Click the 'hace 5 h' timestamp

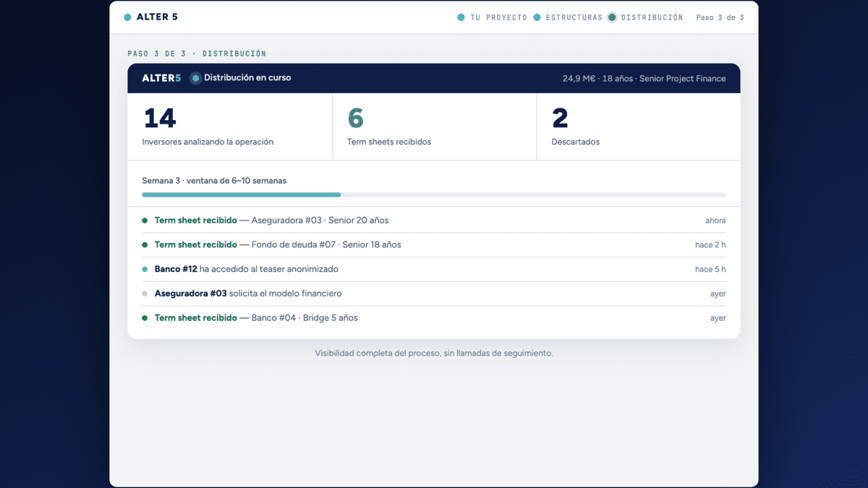point(710,270)
